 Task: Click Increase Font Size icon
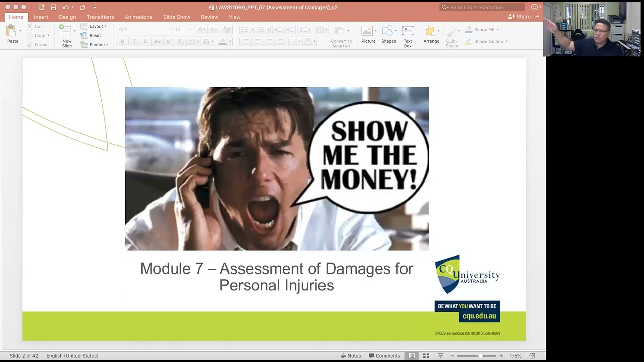point(202,29)
